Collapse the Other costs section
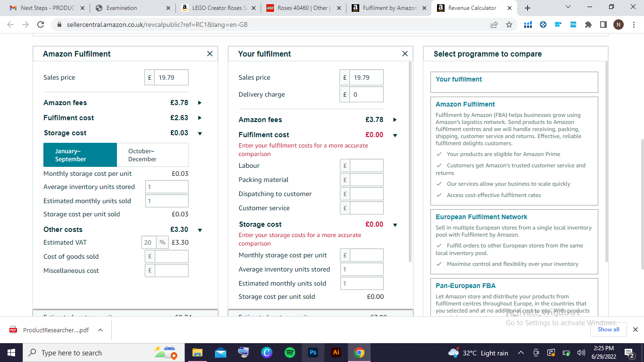This screenshot has height=362, width=644. coord(200,230)
